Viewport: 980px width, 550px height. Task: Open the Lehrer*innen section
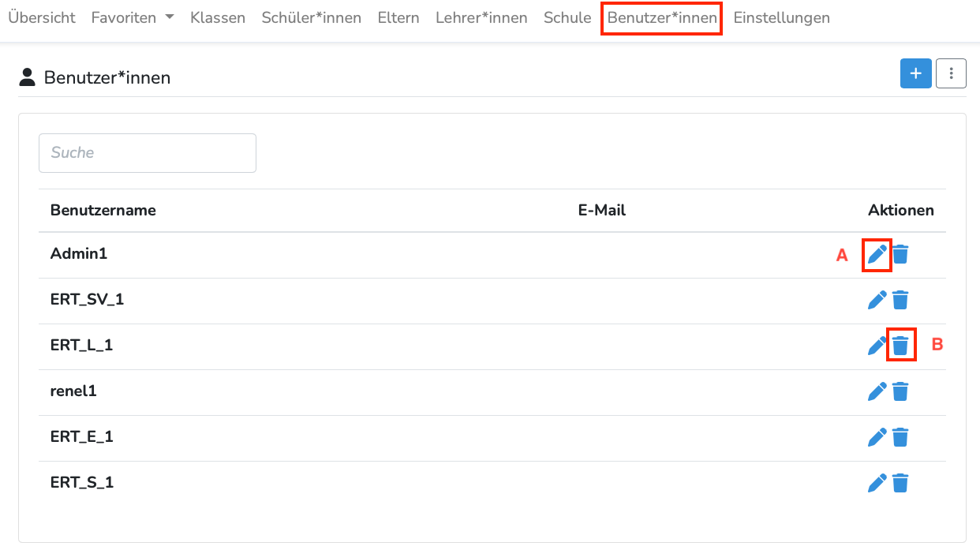point(481,17)
